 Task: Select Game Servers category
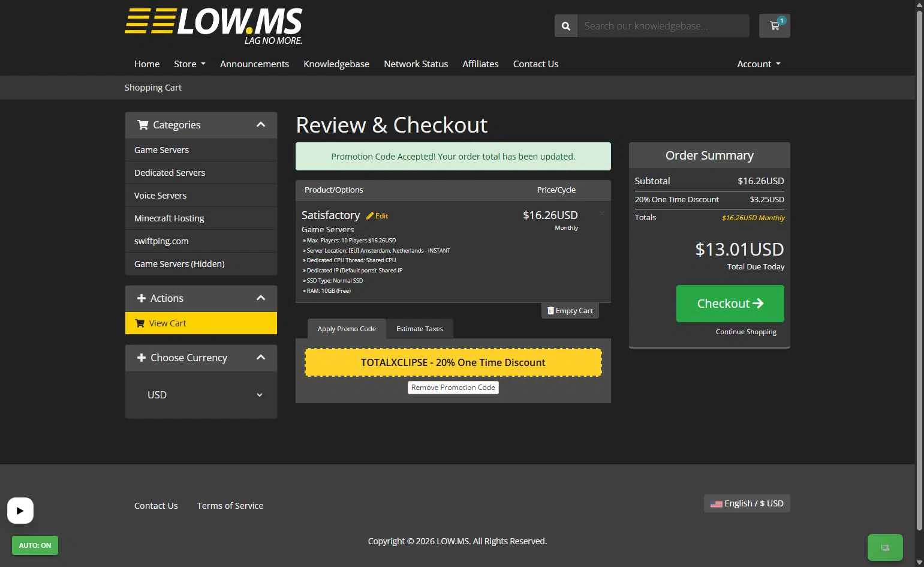click(x=201, y=150)
